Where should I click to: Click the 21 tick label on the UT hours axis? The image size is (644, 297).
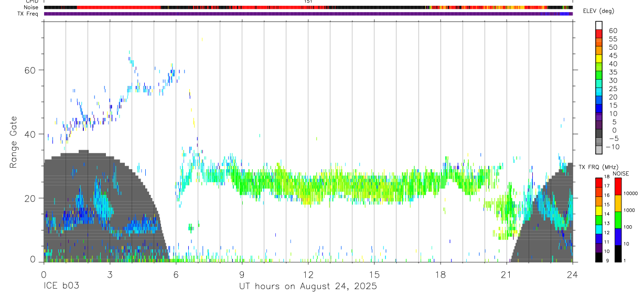point(506,274)
